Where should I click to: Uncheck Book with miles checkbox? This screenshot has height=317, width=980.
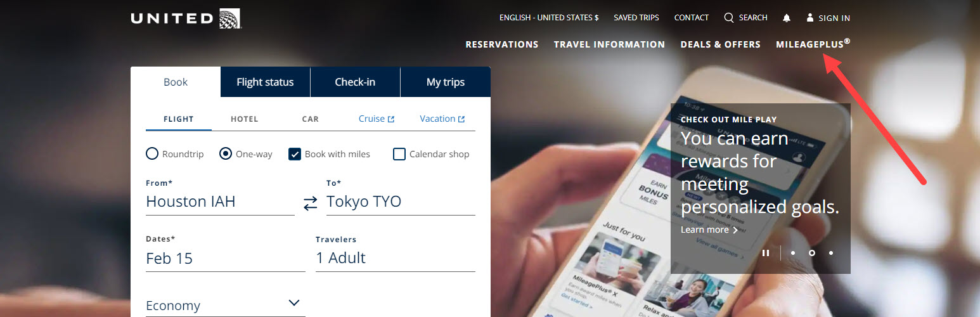[295, 154]
